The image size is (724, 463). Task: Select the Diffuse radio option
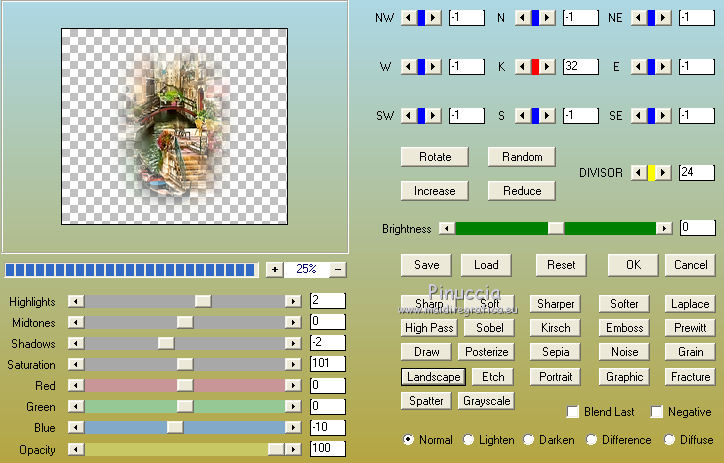click(x=669, y=439)
